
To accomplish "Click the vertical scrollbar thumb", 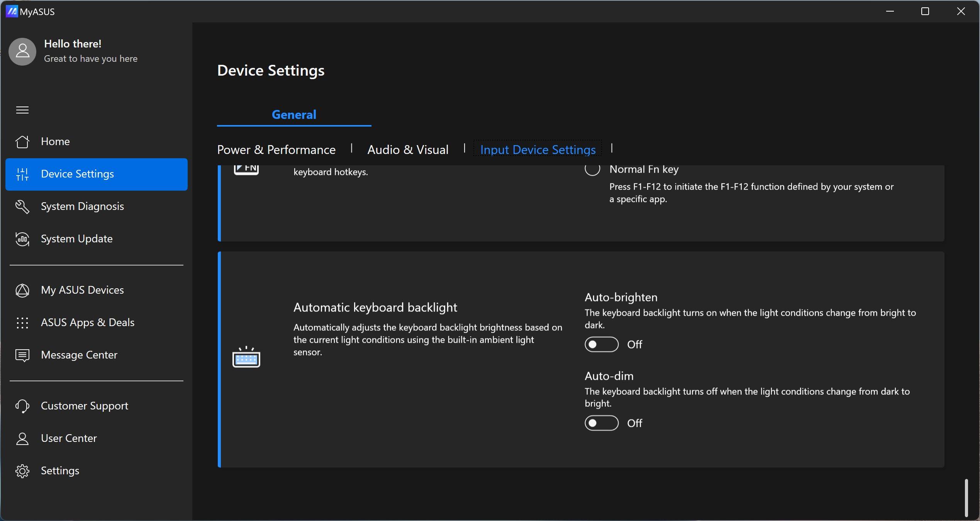I will (x=966, y=497).
